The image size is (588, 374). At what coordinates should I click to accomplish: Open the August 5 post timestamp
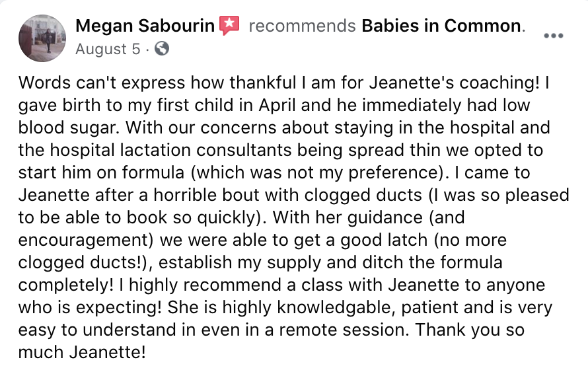pyautogui.click(x=108, y=49)
